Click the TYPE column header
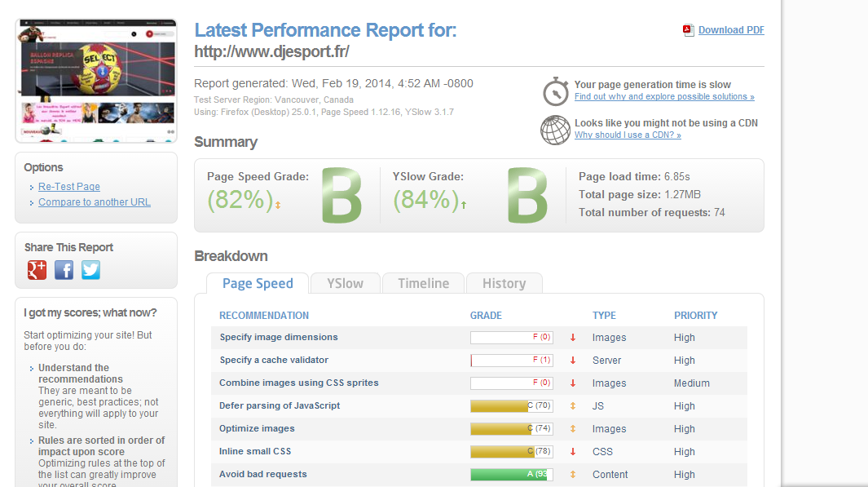 [604, 315]
